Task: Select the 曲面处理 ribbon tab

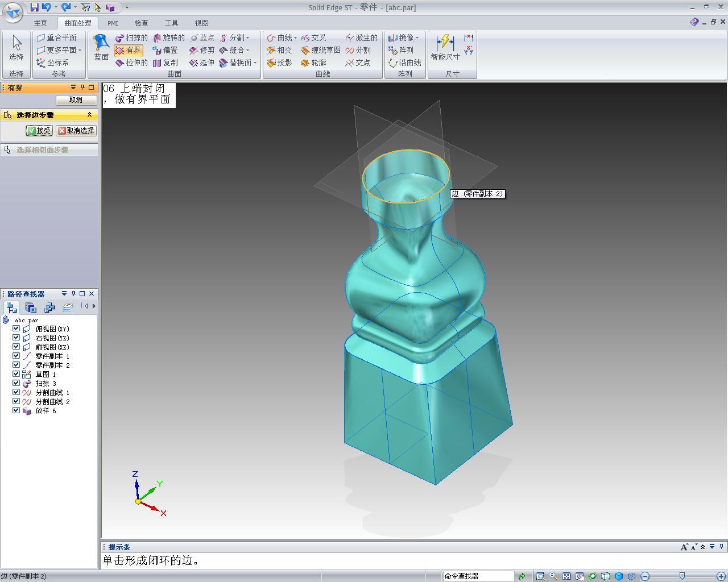Action: (77, 23)
